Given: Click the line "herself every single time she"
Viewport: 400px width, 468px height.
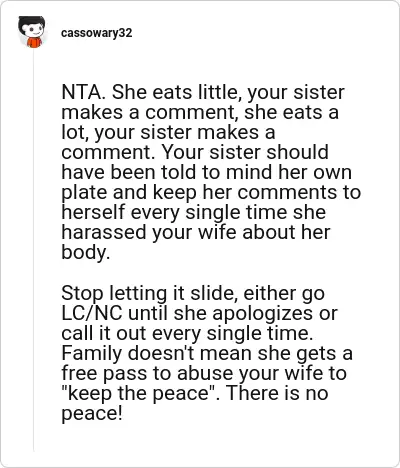Looking at the screenshot, I should (x=194, y=212).
